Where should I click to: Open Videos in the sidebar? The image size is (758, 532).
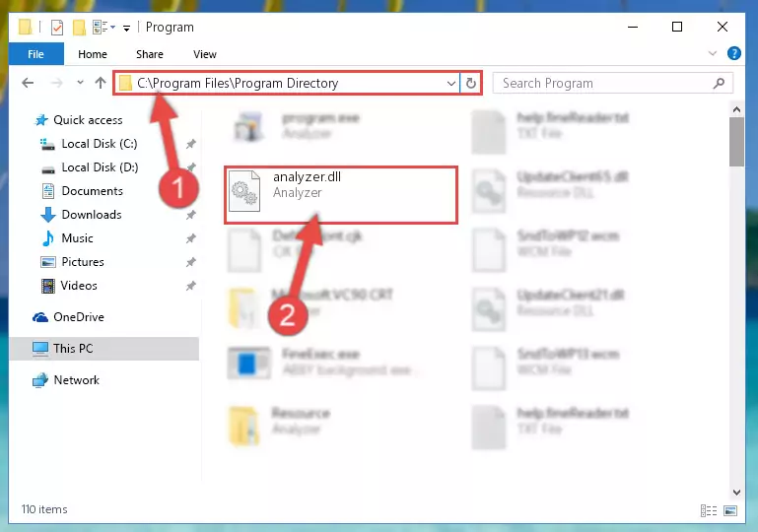point(79,286)
